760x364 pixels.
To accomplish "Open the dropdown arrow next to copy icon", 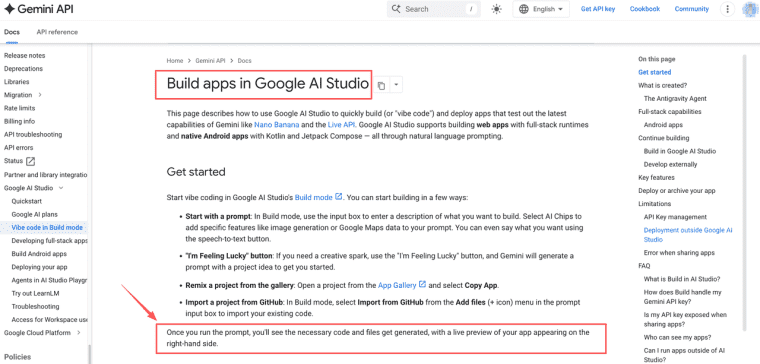I will click(396, 85).
